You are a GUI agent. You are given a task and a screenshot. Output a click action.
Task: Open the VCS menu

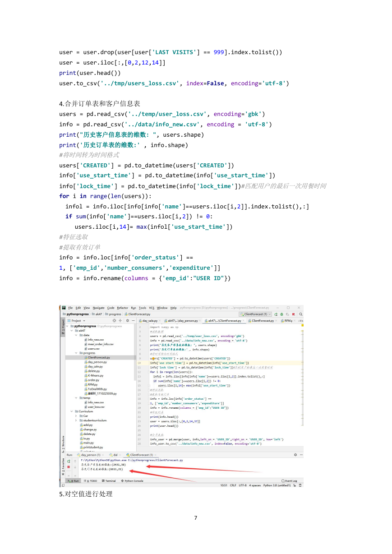coord(152,308)
